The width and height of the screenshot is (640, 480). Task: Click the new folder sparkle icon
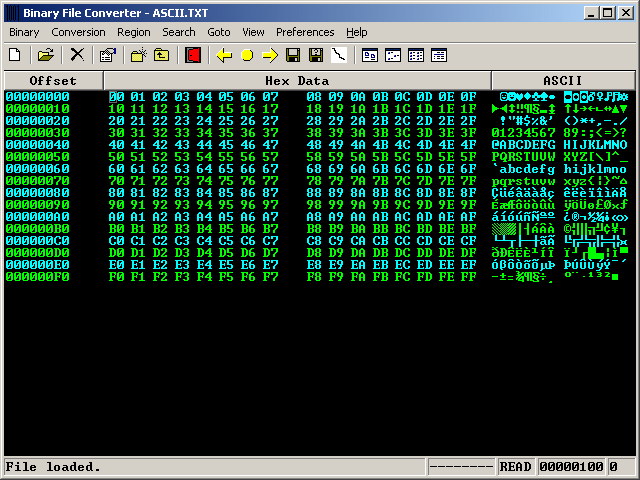(x=139, y=55)
